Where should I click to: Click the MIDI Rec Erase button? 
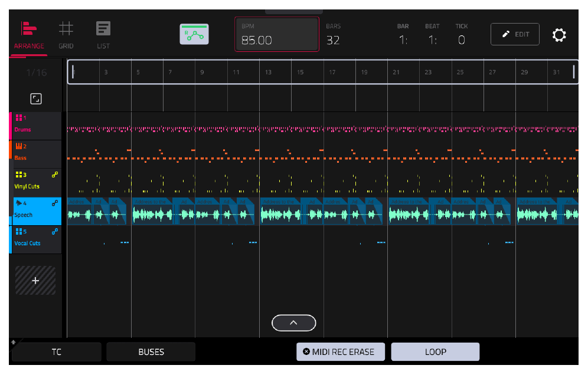coord(341,352)
